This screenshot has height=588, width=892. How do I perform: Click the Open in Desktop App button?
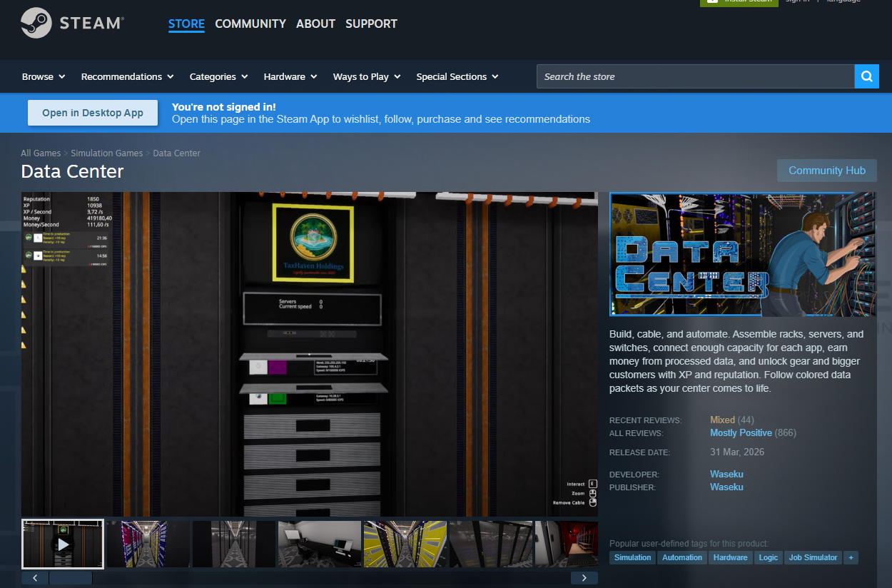coord(93,113)
